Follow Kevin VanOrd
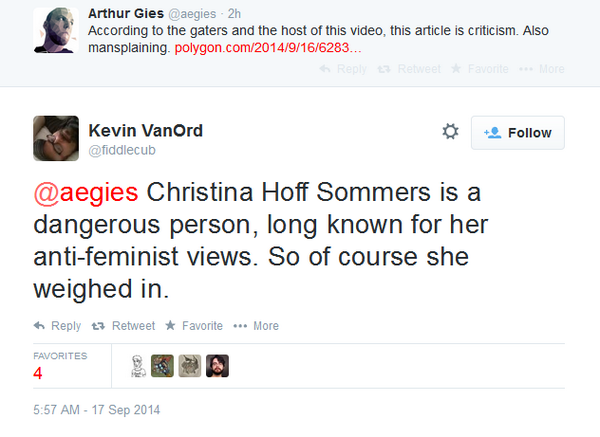This screenshot has width=600, height=437. click(517, 133)
